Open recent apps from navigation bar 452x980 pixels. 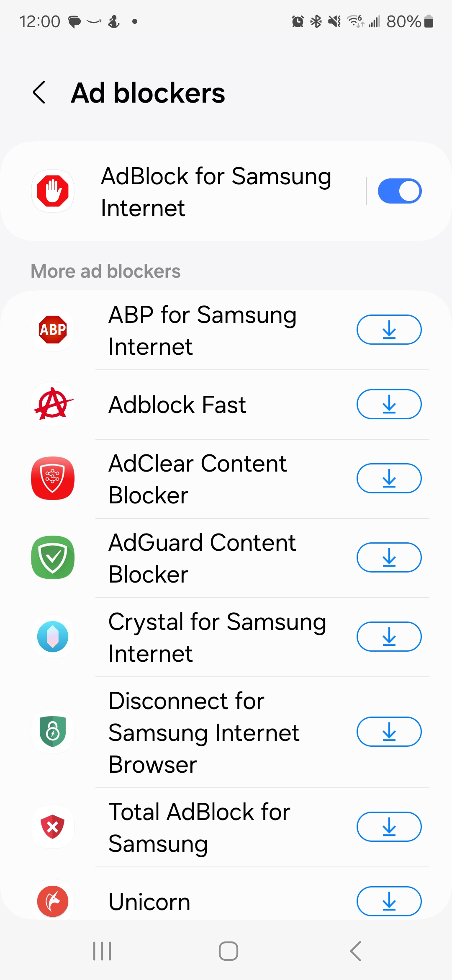[x=102, y=951]
